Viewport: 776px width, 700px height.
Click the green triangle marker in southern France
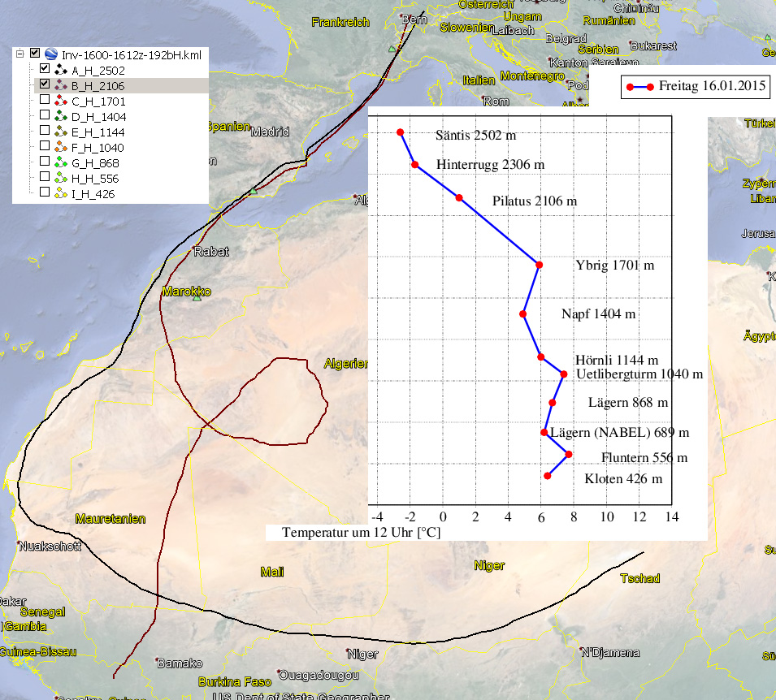(x=392, y=49)
